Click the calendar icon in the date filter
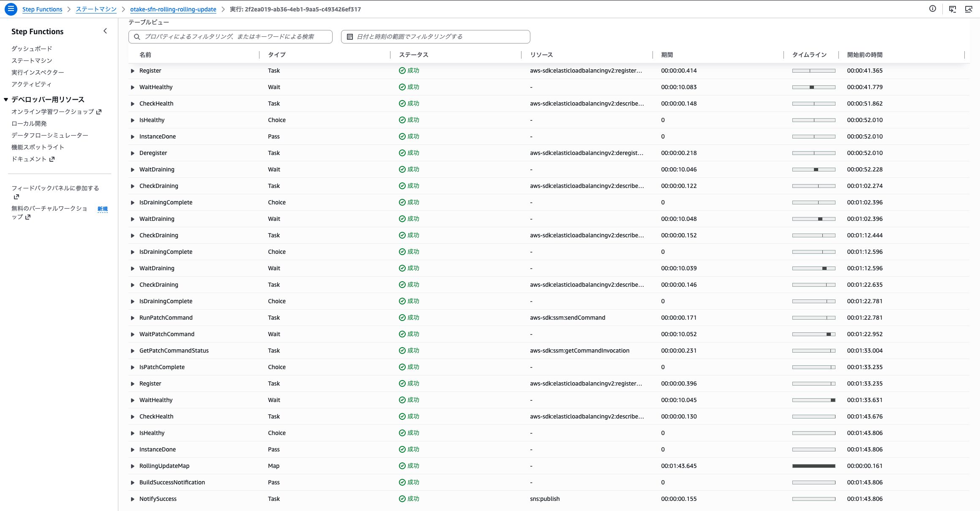Image resolution: width=980 pixels, height=511 pixels. pos(350,37)
